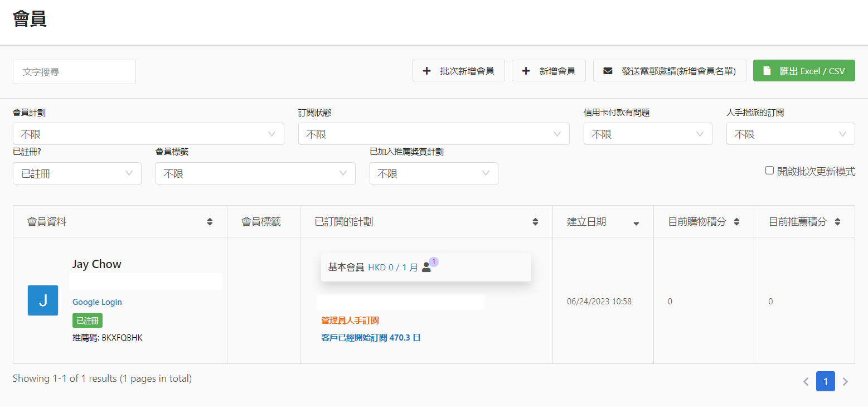Image resolution: width=868 pixels, height=408 pixels.
Task: Open the Google Login link
Action: click(x=97, y=302)
